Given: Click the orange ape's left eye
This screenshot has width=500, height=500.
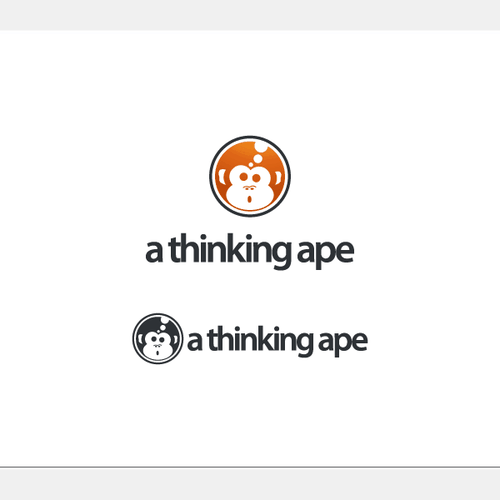Looking at the screenshot, I should [x=244, y=177].
